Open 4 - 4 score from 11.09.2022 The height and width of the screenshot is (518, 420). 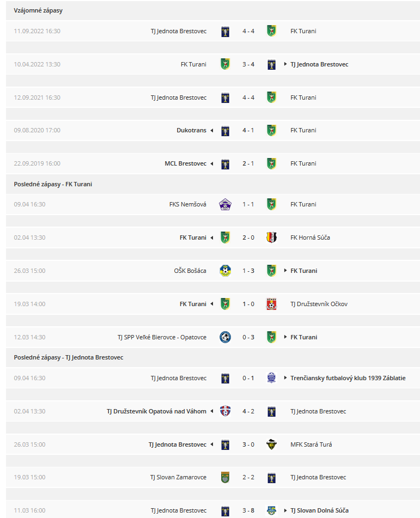(248, 31)
